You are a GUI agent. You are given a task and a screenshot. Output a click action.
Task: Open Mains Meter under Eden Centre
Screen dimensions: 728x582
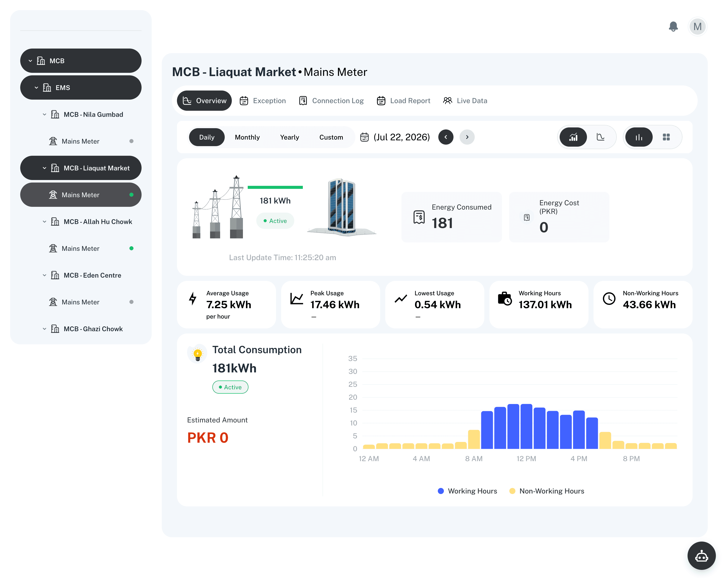(81, 302)
